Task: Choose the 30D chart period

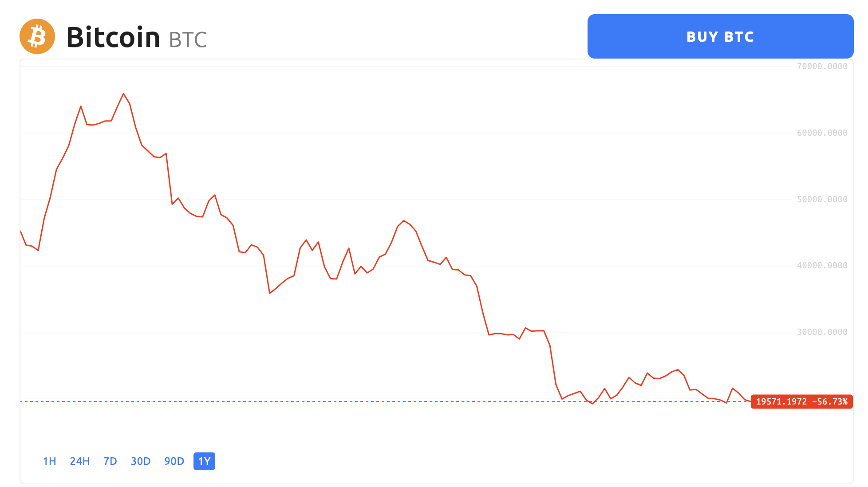Action: pos(141,461)
